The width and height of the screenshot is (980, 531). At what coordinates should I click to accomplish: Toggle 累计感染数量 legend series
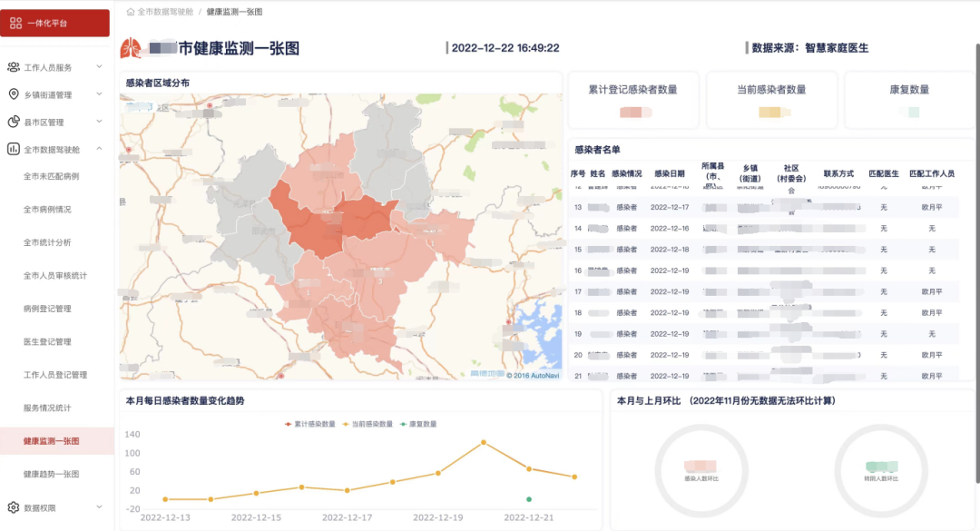tap(310, 424)
